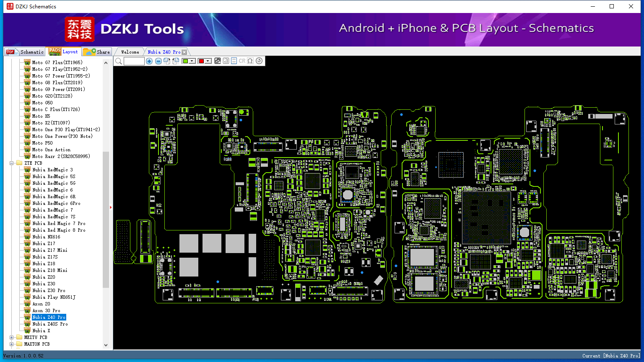
Task: Open Nubia Z40S Pro layout
Action: (50, 324)
